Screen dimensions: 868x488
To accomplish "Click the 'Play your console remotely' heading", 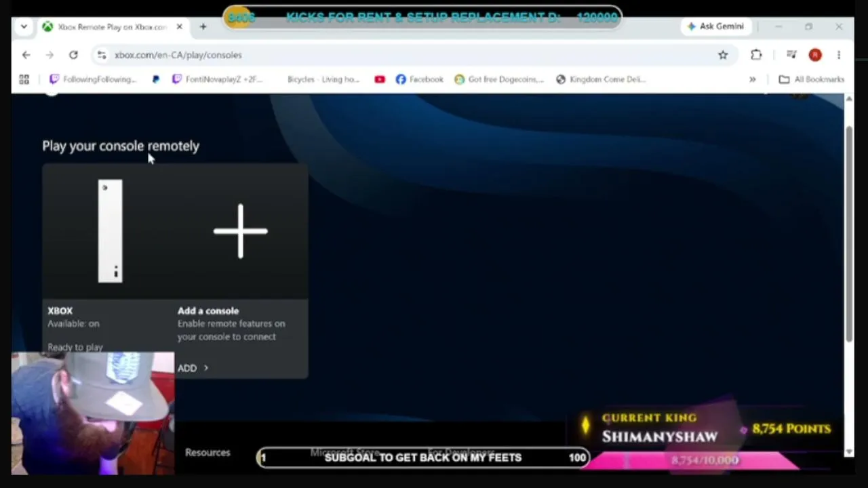I will pos(121,146).
